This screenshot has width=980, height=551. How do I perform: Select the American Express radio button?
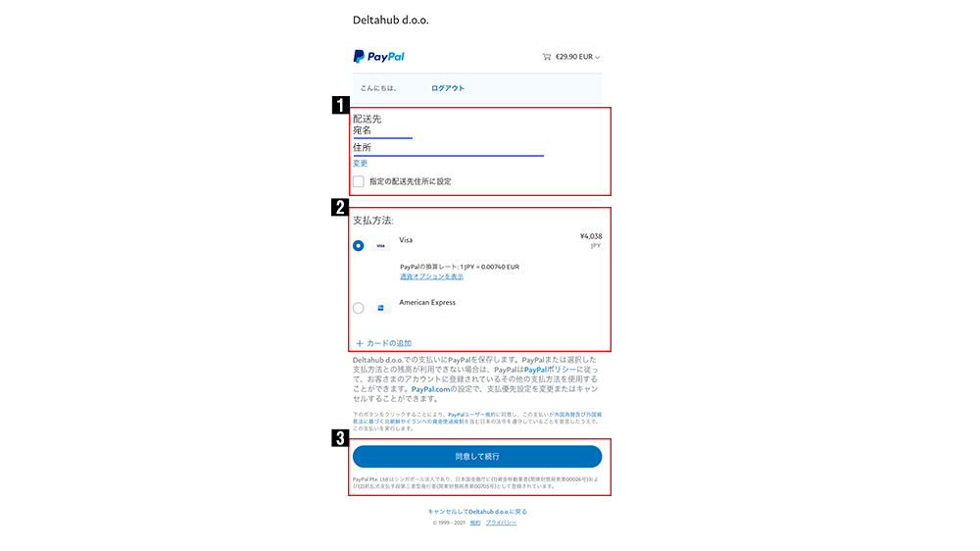tap(358, 308)
